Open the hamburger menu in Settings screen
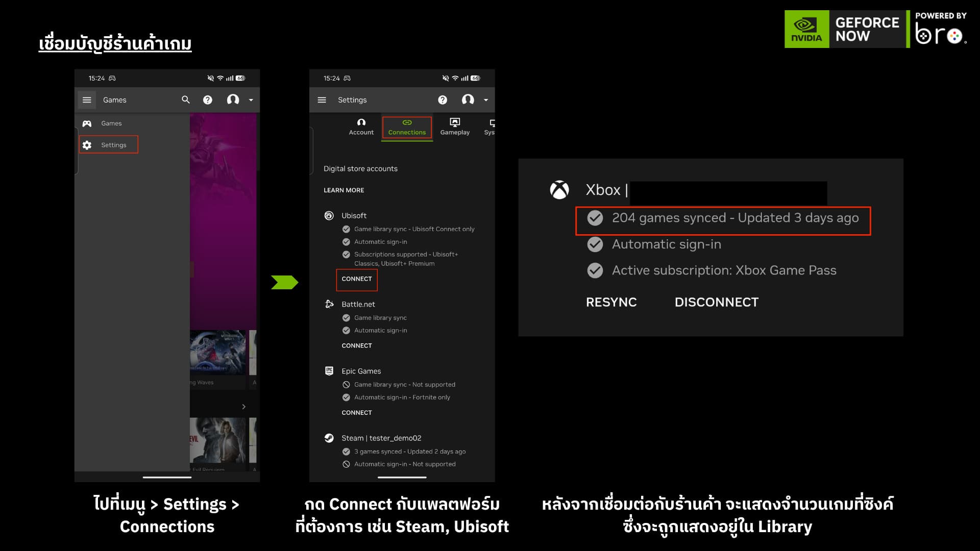980x551 pixels. coord(322,100)
